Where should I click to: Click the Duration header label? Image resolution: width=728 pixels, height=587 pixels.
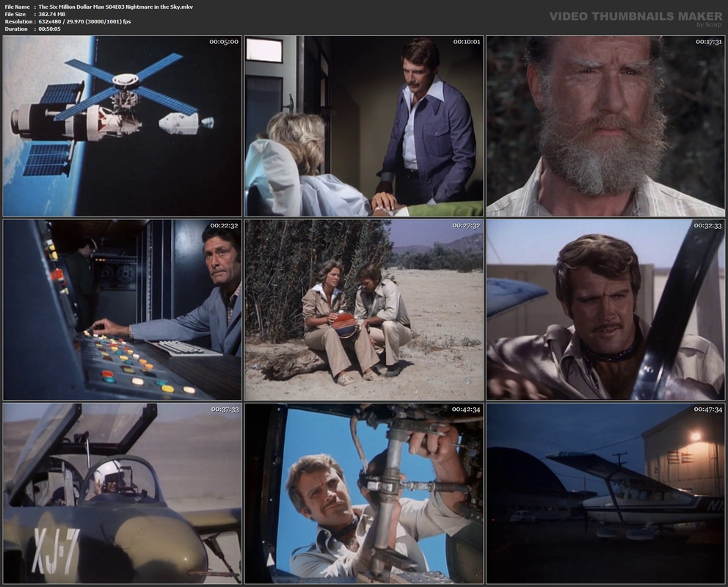point(16,29)
